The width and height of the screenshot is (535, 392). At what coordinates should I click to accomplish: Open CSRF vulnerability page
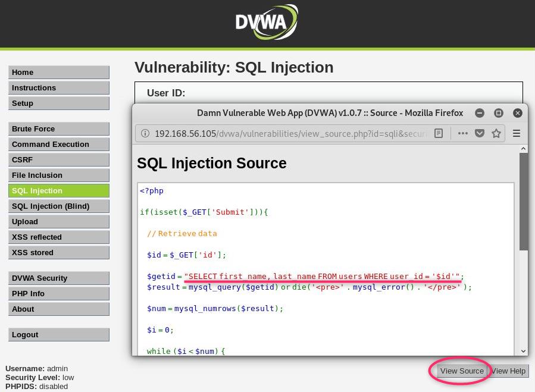tap(59, 159)
